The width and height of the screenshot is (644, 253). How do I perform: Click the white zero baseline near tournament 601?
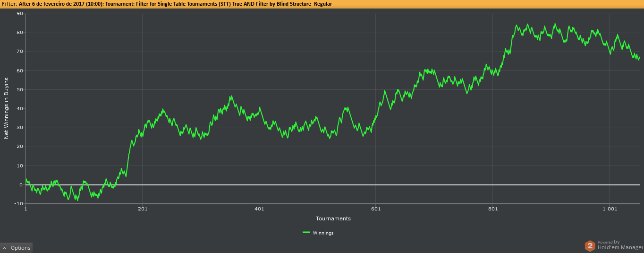[376, 184]
